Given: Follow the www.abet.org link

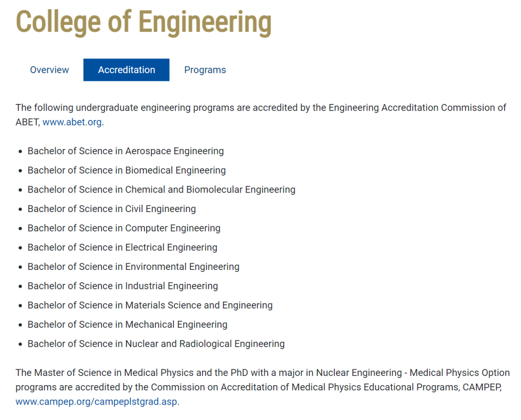Looking at the screenshot, I should [72, 122].
